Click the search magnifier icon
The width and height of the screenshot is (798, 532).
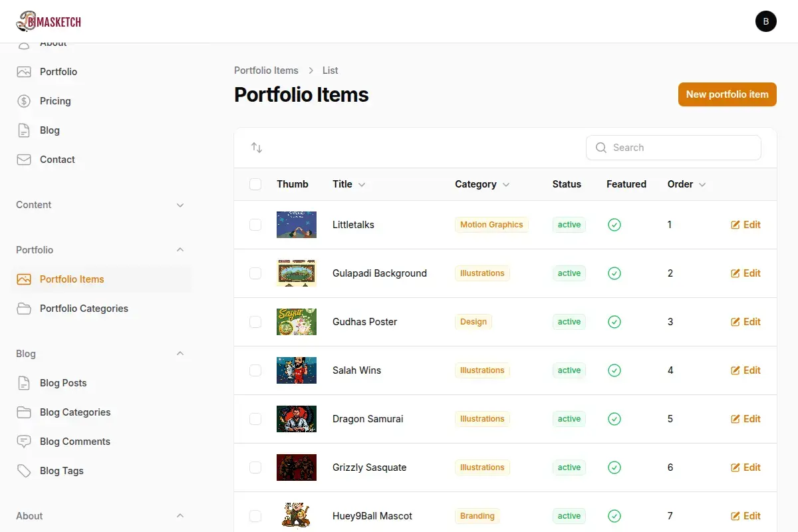[x=601, y=148]
